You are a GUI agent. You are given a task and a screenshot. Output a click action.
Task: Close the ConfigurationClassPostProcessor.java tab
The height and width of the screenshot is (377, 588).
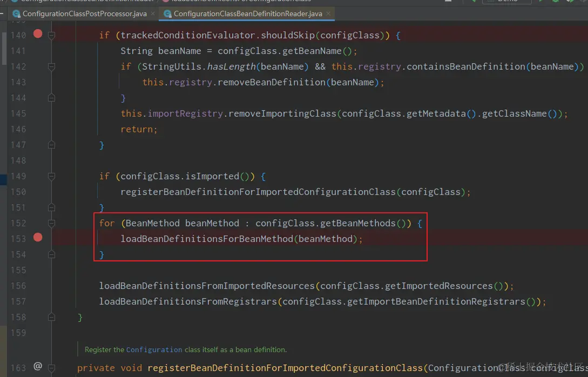(x=153, y=14)
